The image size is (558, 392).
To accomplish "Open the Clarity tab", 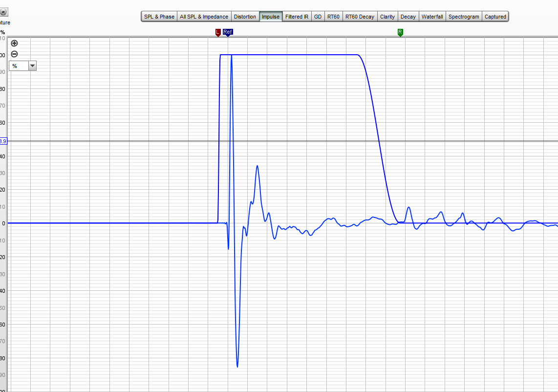I will tap(387, 17).
